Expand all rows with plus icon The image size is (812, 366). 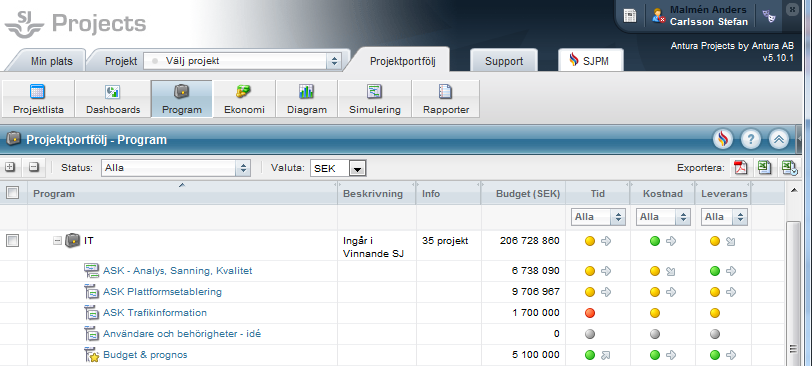(x=10, y=167)
